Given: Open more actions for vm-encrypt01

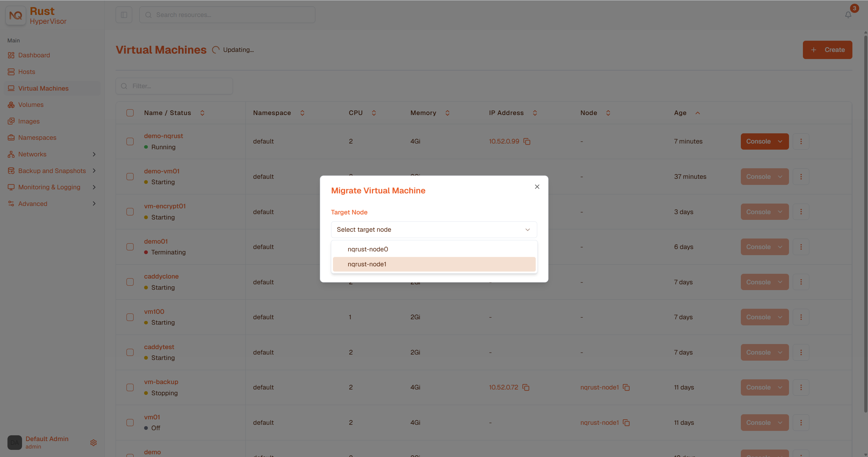Looking at the screenshot, I should pos(801,212).
